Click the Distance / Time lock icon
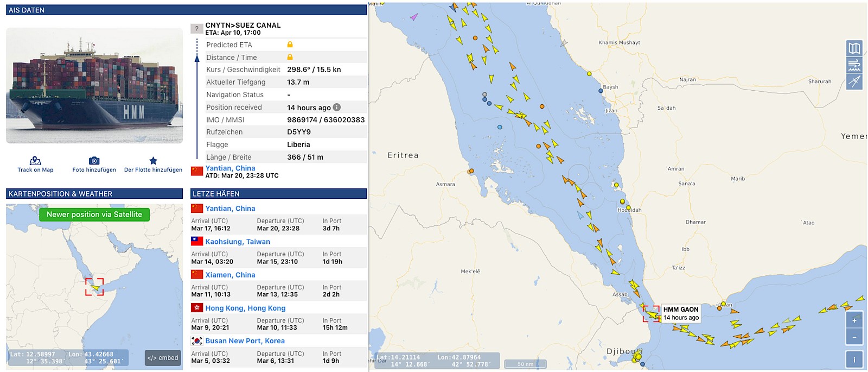The image size is (868, 372). 290,57
